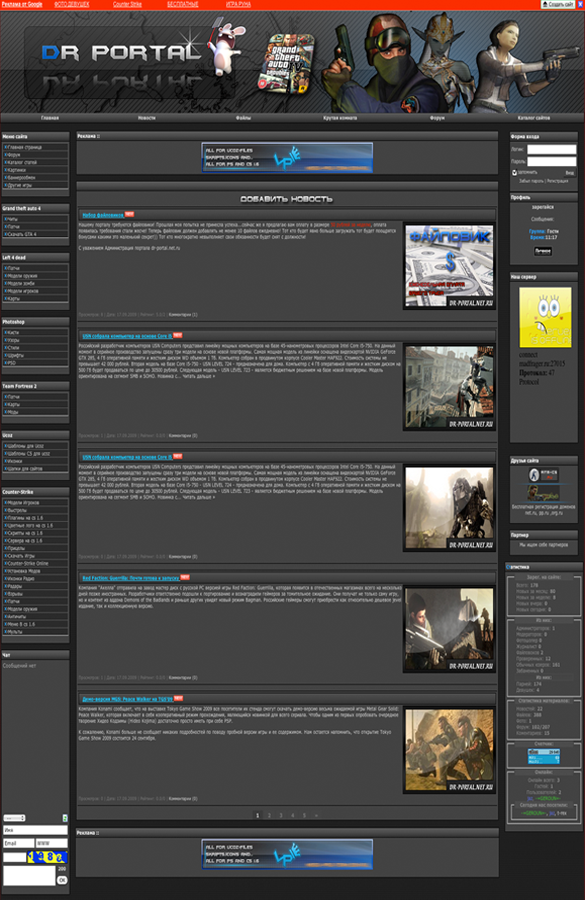Click the visitor counter badge in statistics
Screen dimensions: 585x900
pos(544,755)
